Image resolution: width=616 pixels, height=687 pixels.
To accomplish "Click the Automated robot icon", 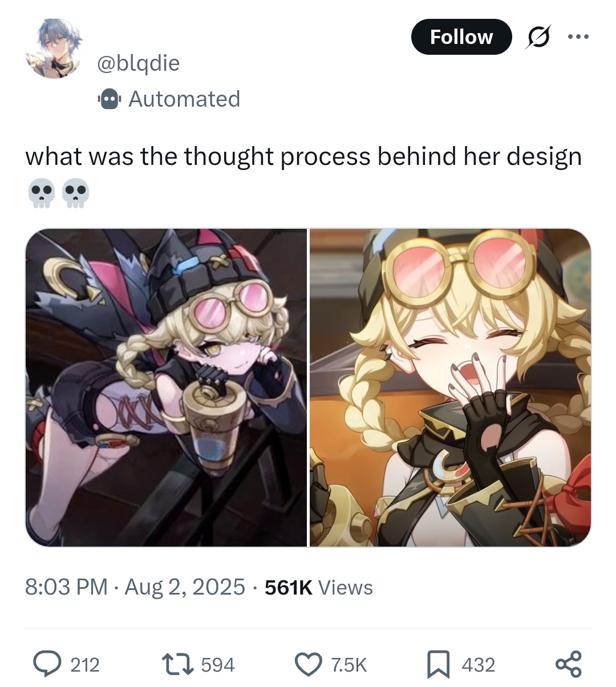I will pos(110,99).
